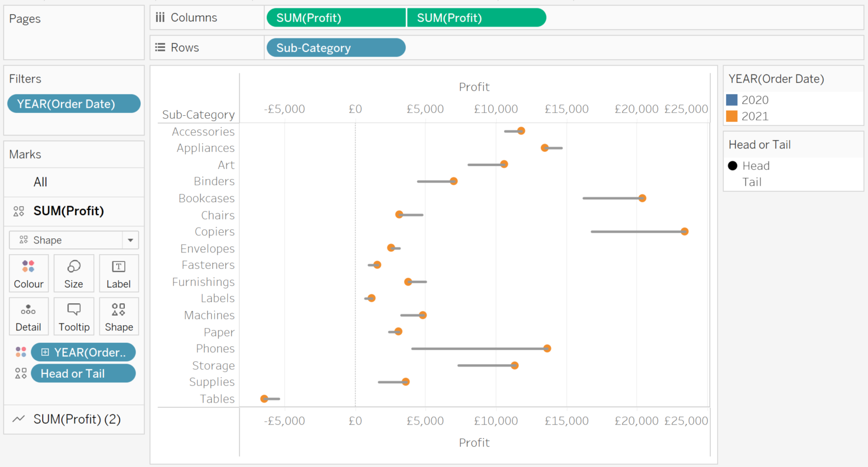Viewport: 868px width, 467px height.
Task: Select the Head shape in the legend
Action: coord(733,165)
